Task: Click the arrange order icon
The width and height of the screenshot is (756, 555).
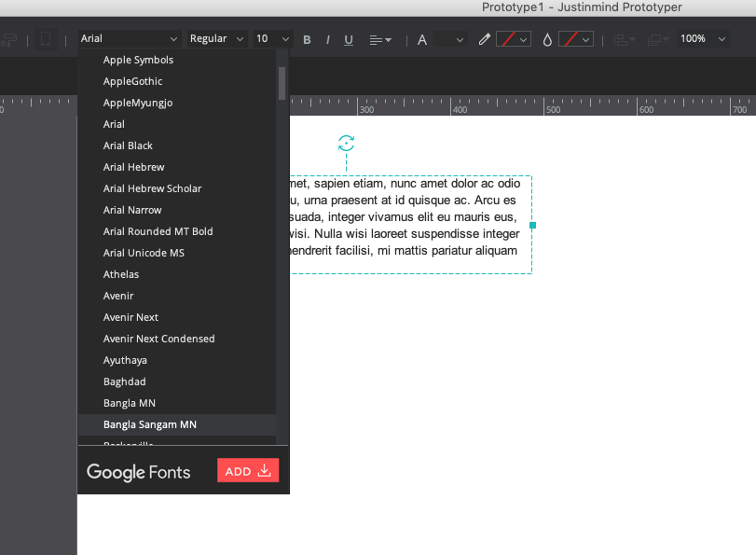Action: tap(657, 39)
